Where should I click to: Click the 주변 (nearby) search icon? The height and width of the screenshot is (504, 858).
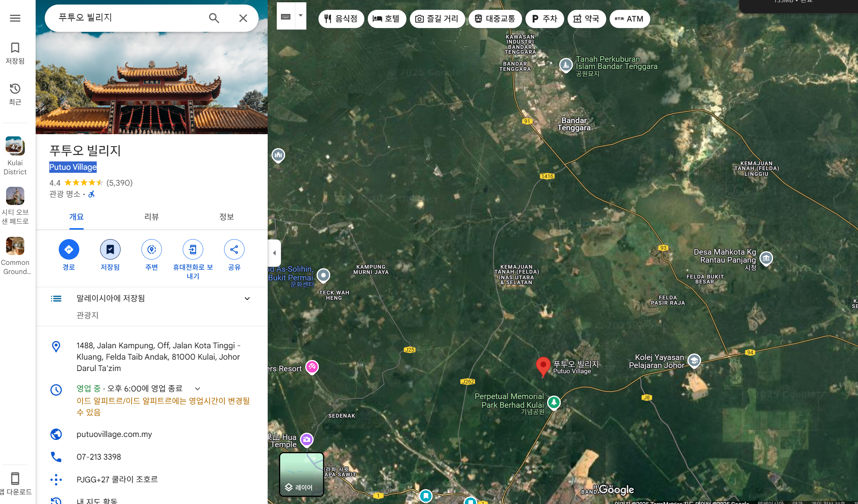coord(151,249)
